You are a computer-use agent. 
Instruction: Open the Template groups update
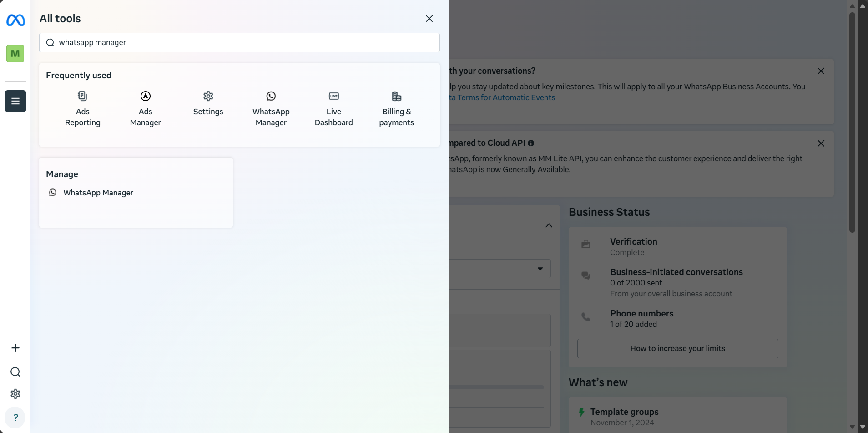[625, 412]
